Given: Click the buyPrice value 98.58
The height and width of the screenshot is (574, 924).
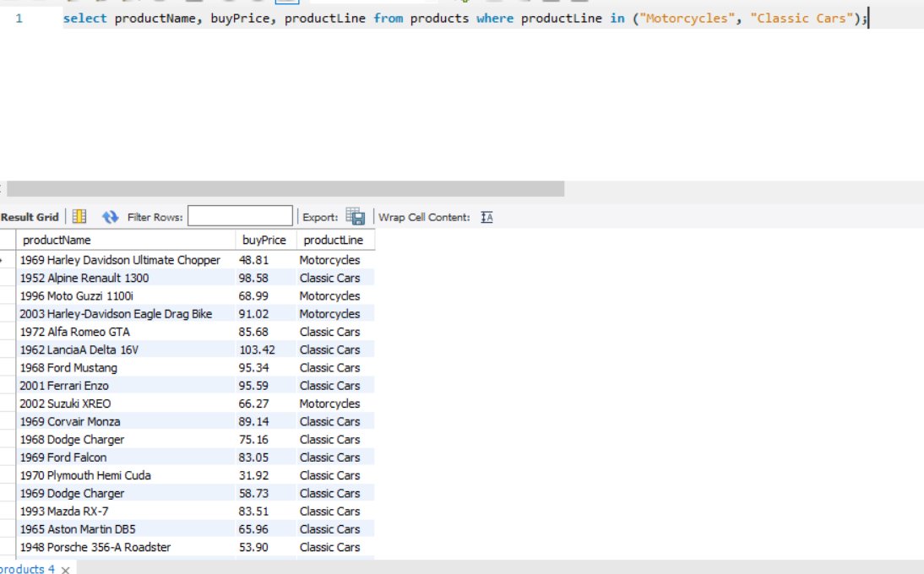Looking at the screenshot, I should (253, 278).
